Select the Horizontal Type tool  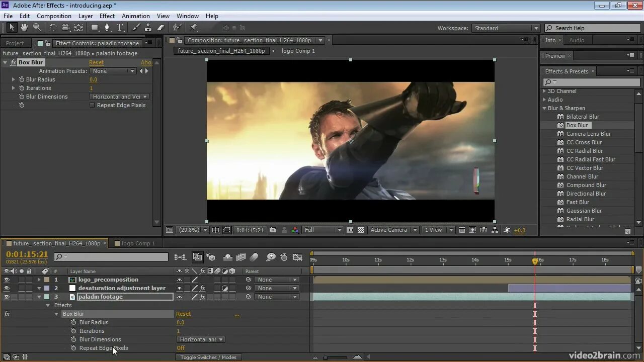tap(120, 28)
